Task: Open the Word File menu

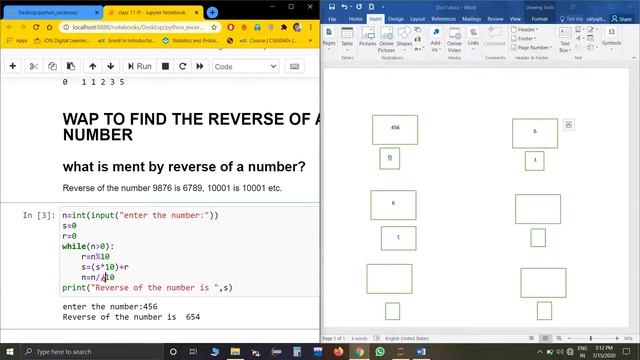Action: (x=333, y=19)
